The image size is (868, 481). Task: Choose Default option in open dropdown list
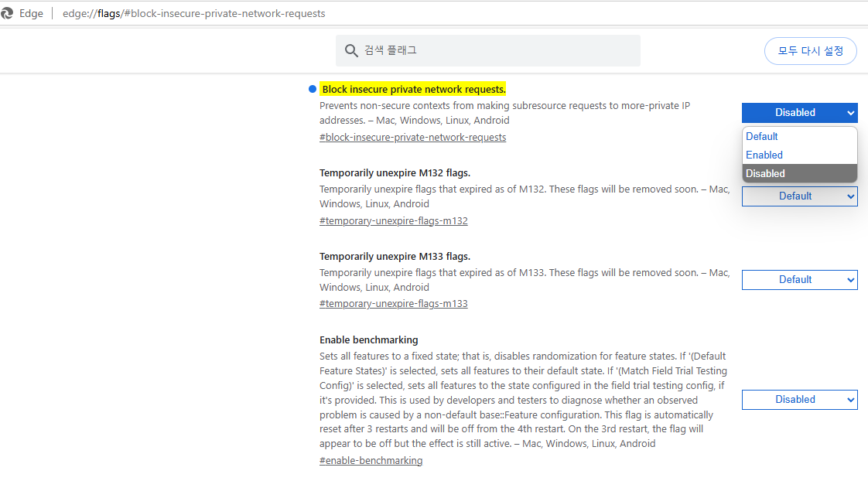tap(799, 136)
